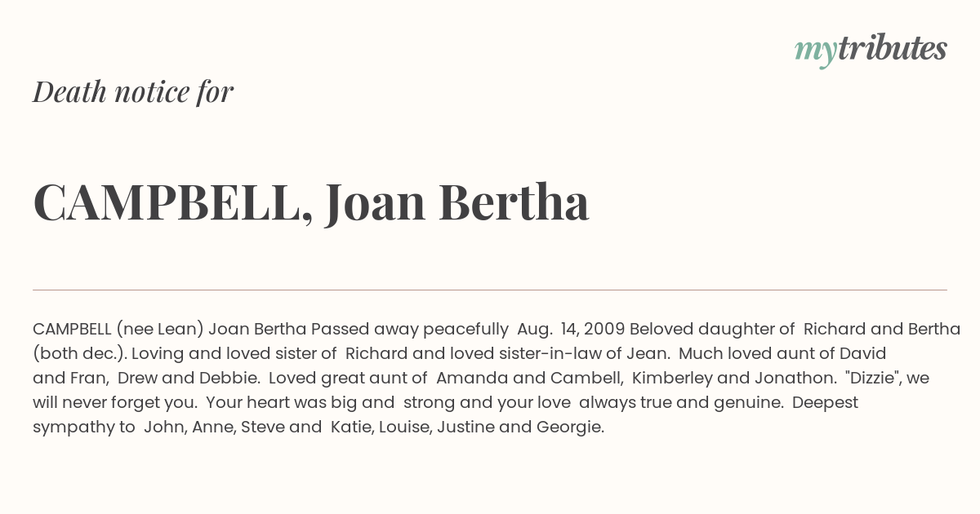Click the "CAMPBELL, Joan Bertha" title
This screenshot has height=514, width=980.
(311, 202)
